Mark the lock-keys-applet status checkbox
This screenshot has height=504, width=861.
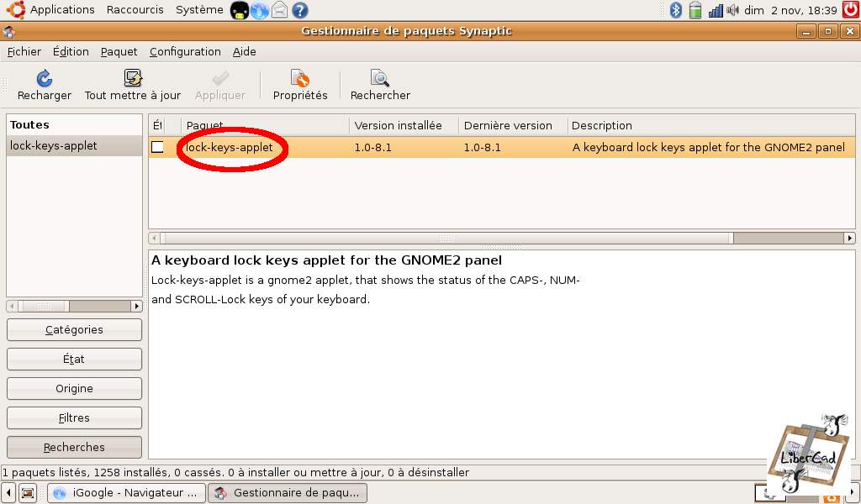tap(157, 146)
